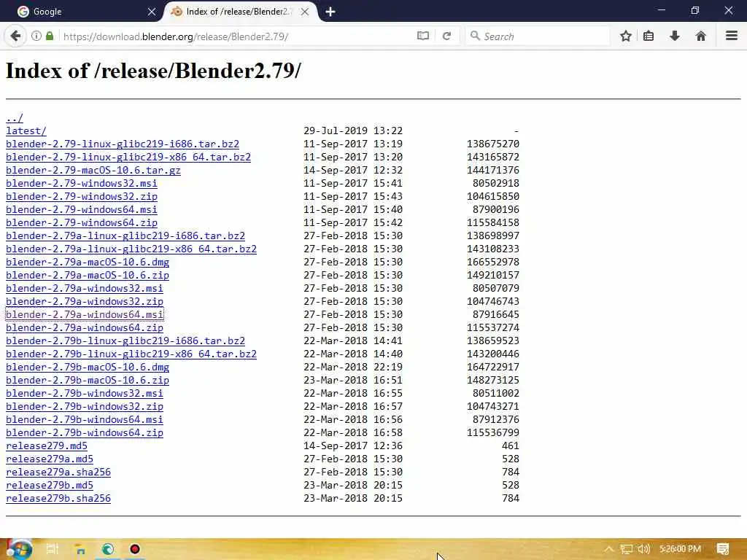Image resolution: width=747 pixels, height=560 pixels.
Task: Open the release279a.sha256 file
Action: (x=58, y=472)
